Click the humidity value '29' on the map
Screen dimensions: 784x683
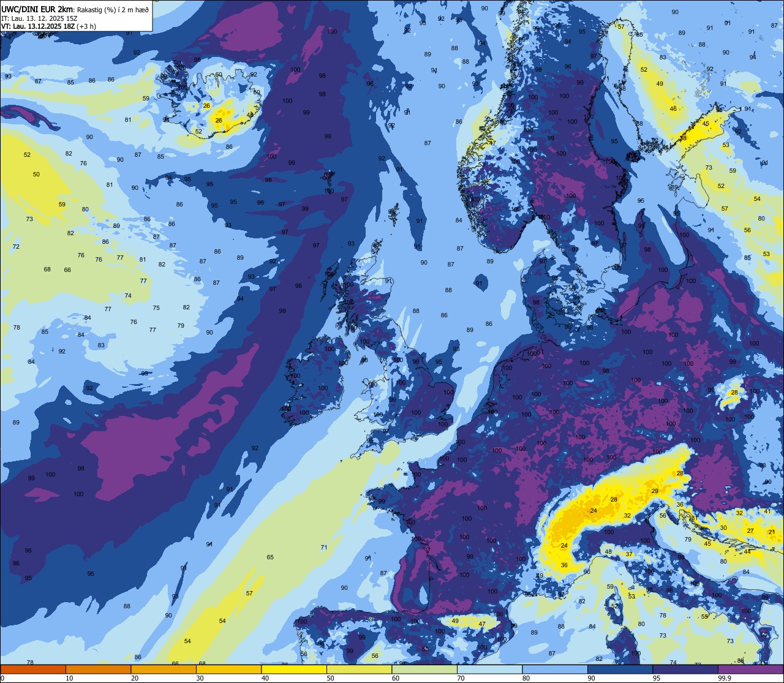pos(655,491)
